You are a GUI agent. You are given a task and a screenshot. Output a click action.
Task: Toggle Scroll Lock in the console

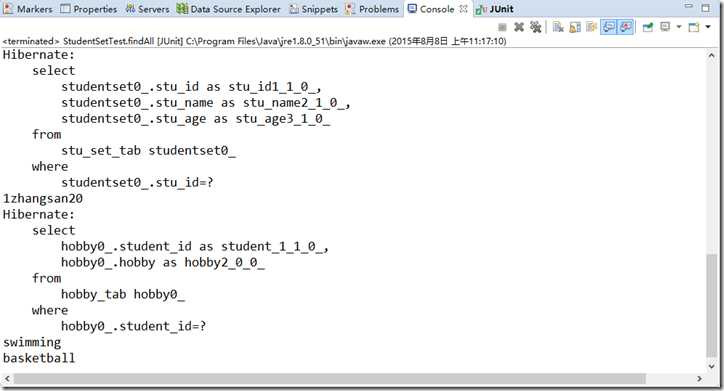click(575, 27)
